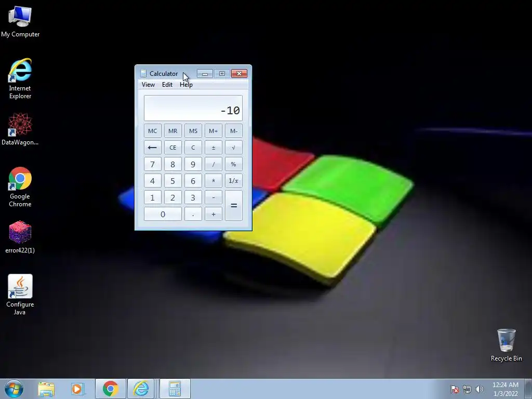532x399 pixels.
Task: Minimize the Calculator window
Action: tap(205, 74)
